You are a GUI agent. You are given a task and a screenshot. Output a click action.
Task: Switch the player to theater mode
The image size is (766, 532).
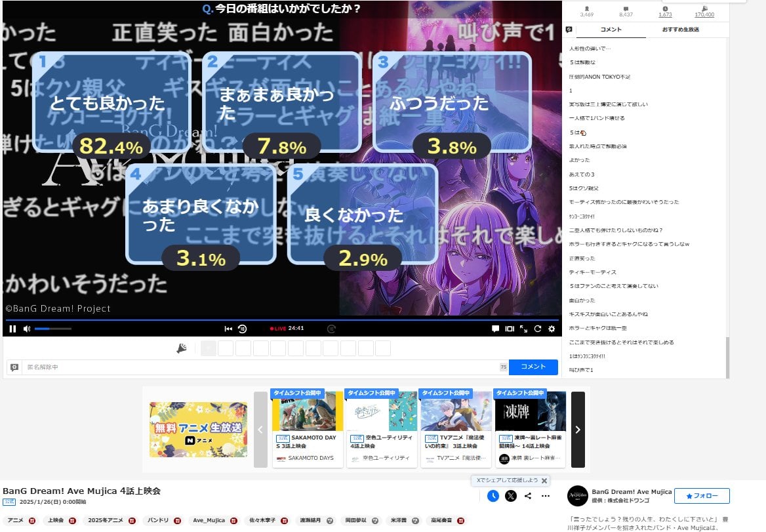pos(510,329)
